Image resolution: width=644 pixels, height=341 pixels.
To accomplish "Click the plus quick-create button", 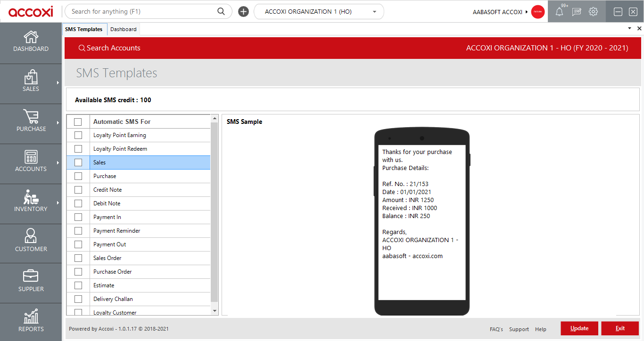I will pyautogui.click(x=243, y=12).
